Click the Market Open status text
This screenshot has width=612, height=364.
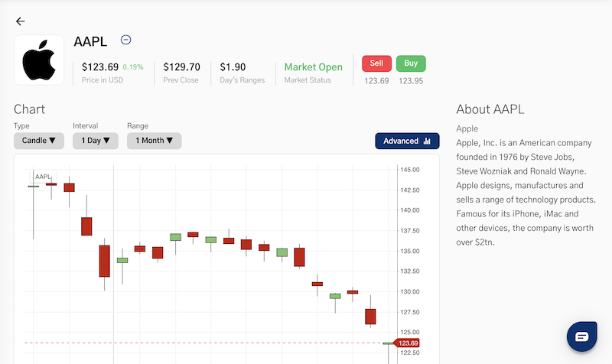tap(314, 67)
